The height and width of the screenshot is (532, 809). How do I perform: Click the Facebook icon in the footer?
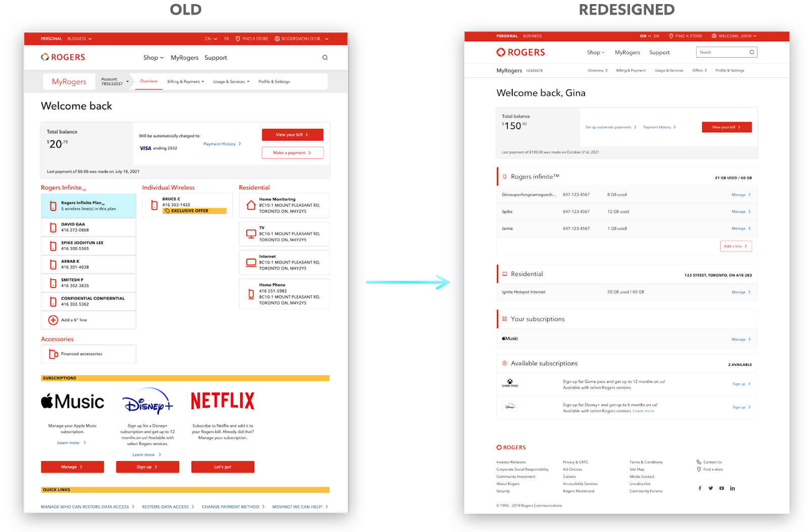point(700,488)
